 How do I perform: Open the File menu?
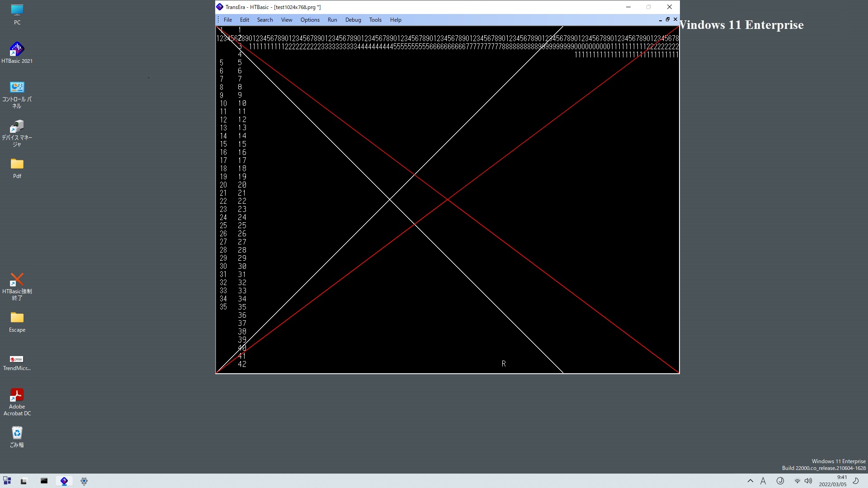(x=228, y=20)
